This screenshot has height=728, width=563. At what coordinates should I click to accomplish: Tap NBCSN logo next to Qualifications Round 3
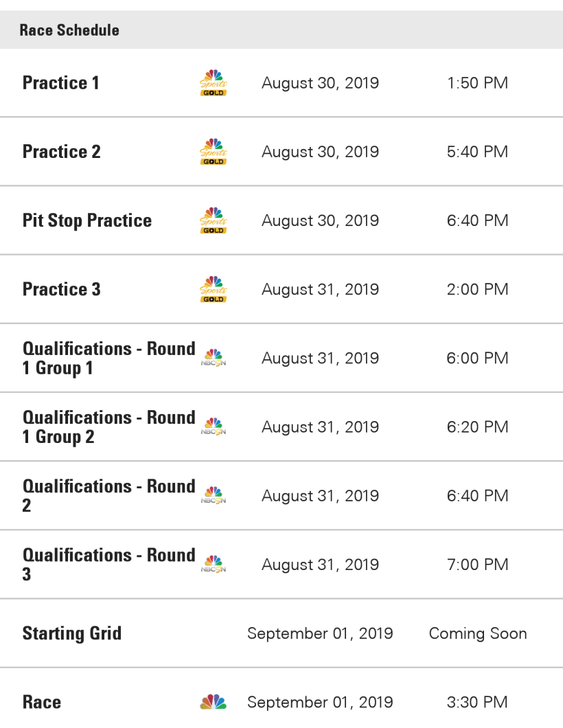click(213, 564)
